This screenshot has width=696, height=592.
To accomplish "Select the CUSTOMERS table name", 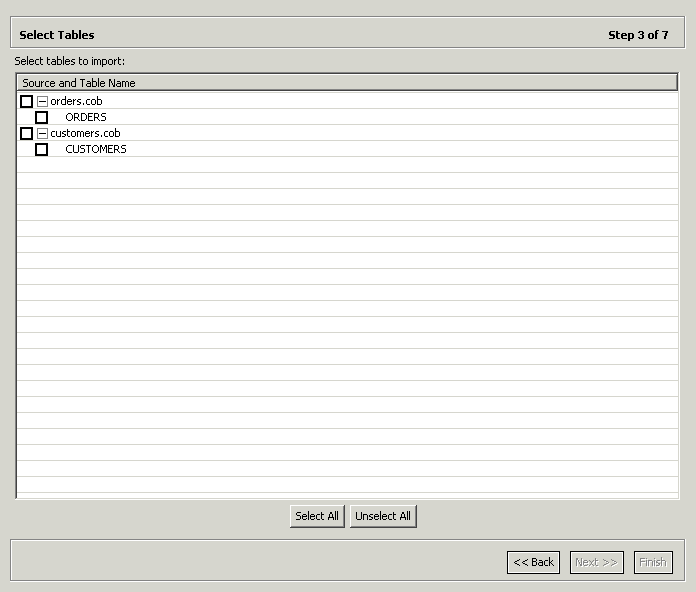I will coord(96,149).
